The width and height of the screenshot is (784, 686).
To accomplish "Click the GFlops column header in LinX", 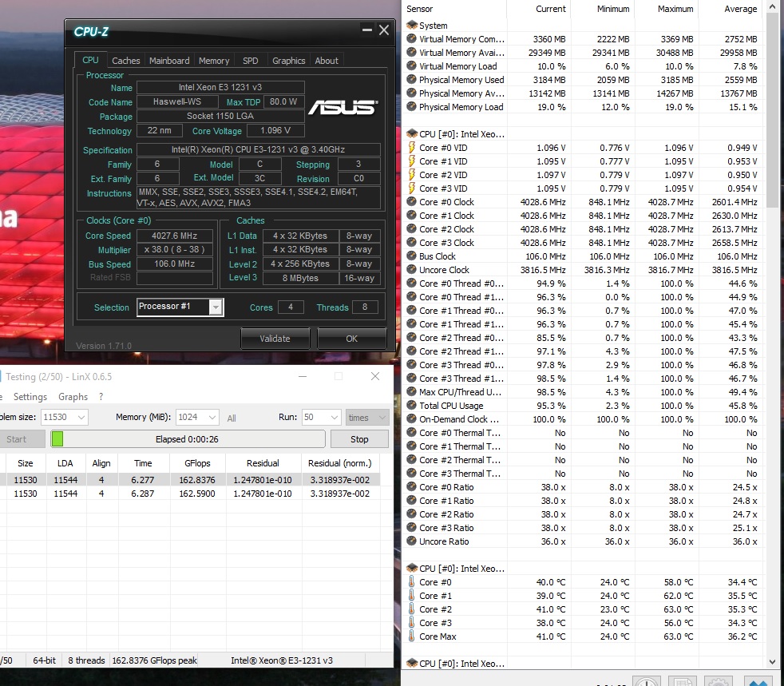I will click(197, 463).
